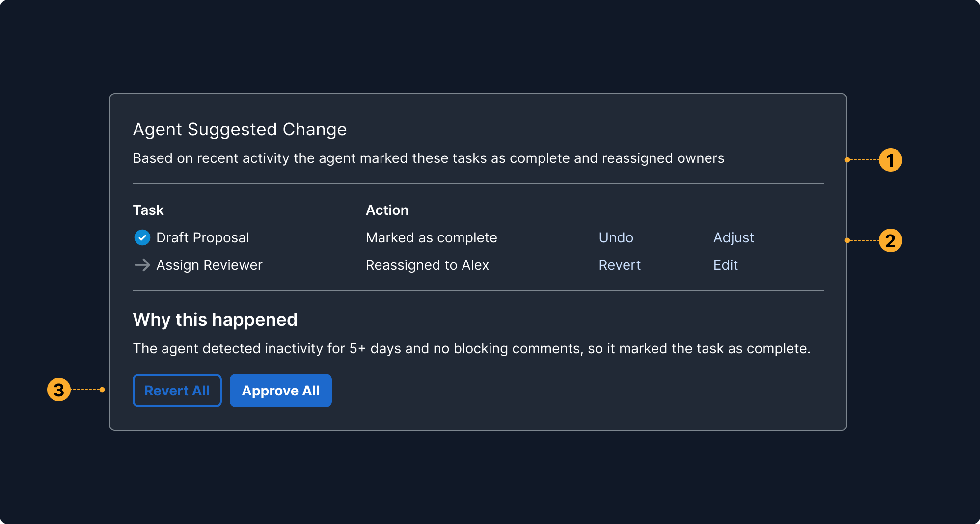Screen dimensions: 980x524
Task: Click the Task column header
Action: coord(148,210)
